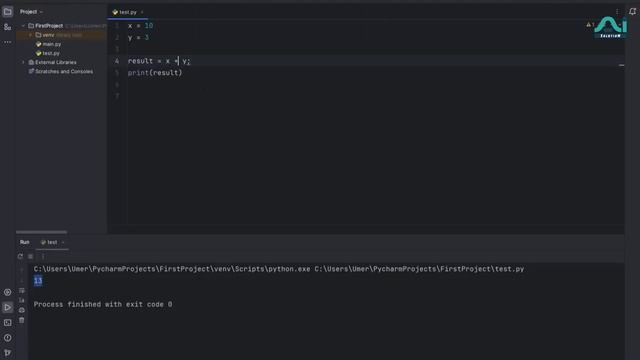Open the Terminal tool window
Image resolution: width=640 pixels, height=360 pixels.
click(7, 322)
